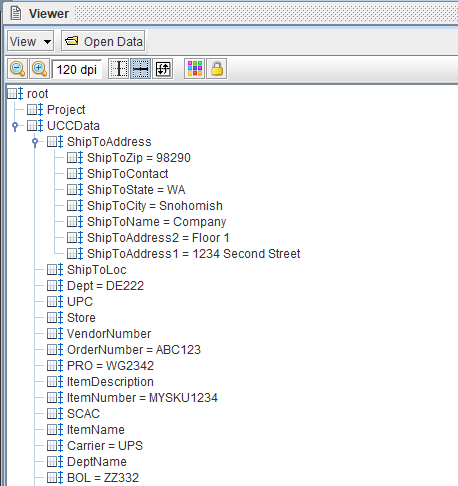Viewport: 458px width, 486px height.
Task: Click the Open Data button
Action: (103, 41)
